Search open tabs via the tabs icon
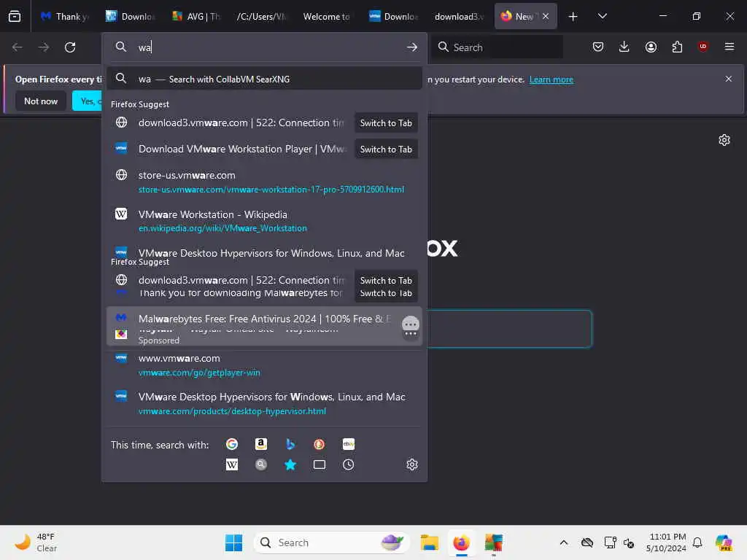The height and width of the screenshot is (560, 747). (x=320, y=464)
